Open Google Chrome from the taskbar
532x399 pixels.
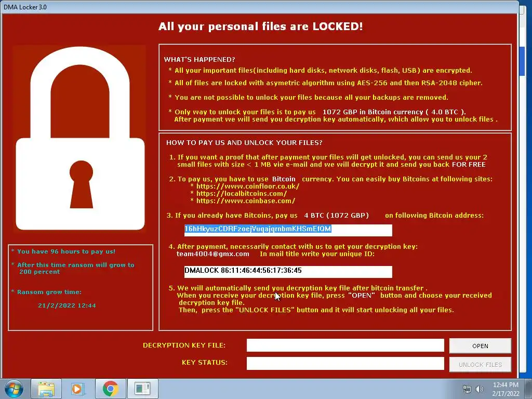coord(110,389)
